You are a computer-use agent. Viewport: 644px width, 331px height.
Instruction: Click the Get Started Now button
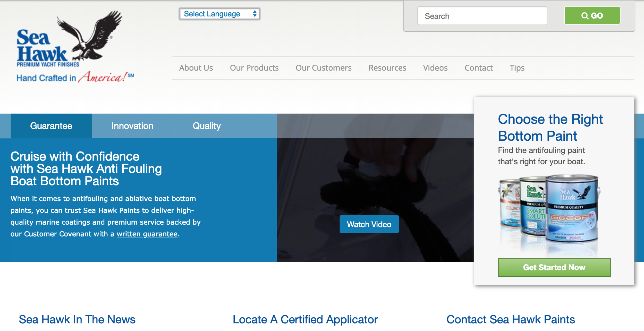[554, 268]
